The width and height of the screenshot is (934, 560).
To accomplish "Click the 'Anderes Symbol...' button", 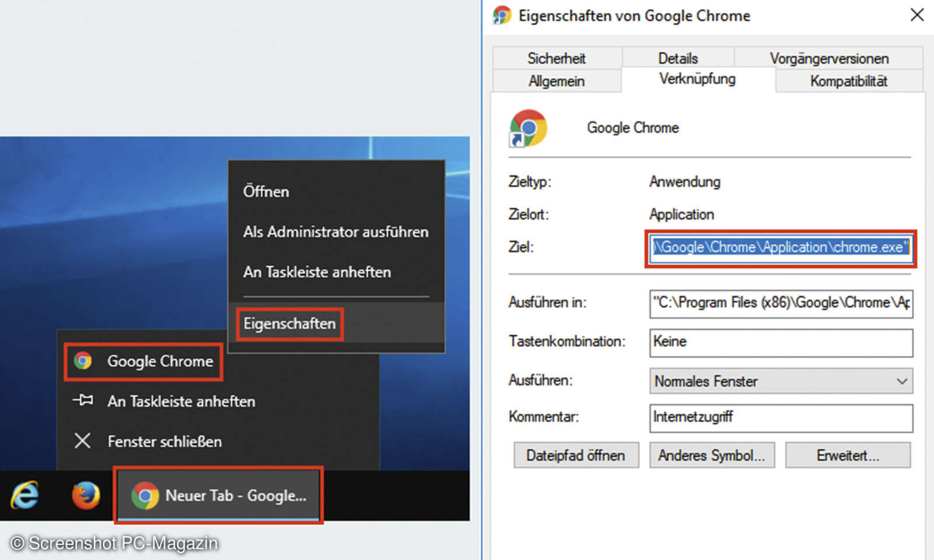I will click(x=712, y=455).
